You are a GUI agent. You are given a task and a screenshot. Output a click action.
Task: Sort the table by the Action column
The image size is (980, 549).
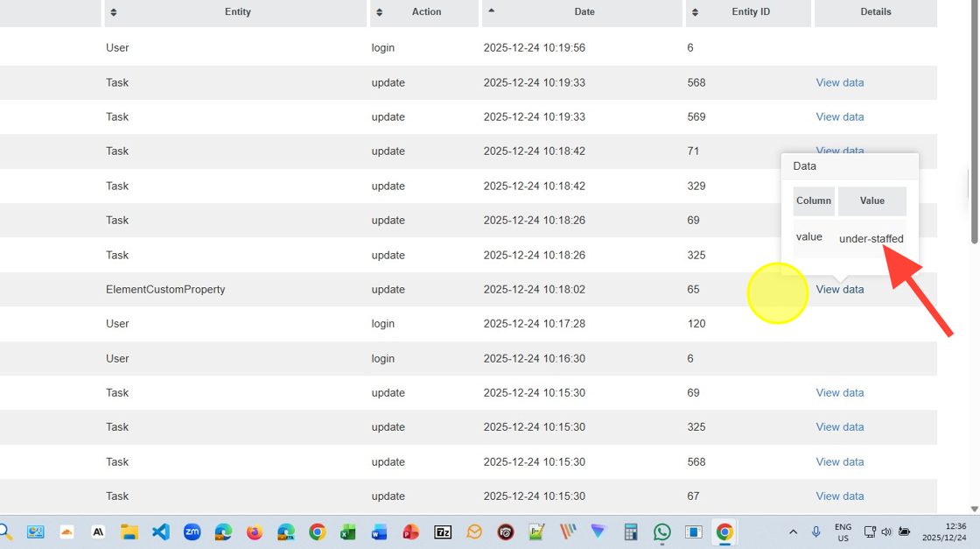[x=426, y=12]
